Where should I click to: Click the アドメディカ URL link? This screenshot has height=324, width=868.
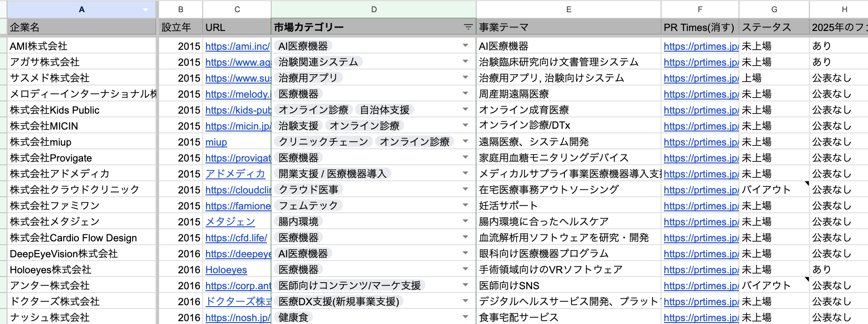click(235, 174)
